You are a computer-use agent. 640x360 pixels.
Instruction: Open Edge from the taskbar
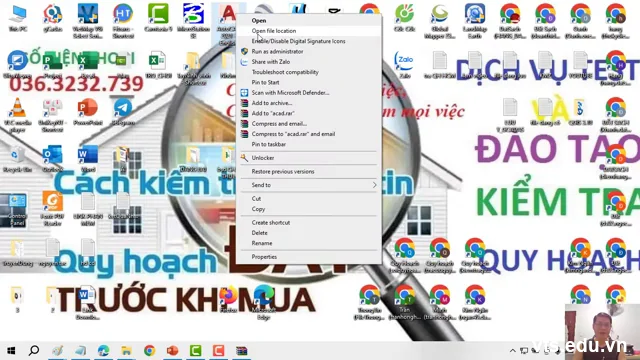click(x=103, y=351)
